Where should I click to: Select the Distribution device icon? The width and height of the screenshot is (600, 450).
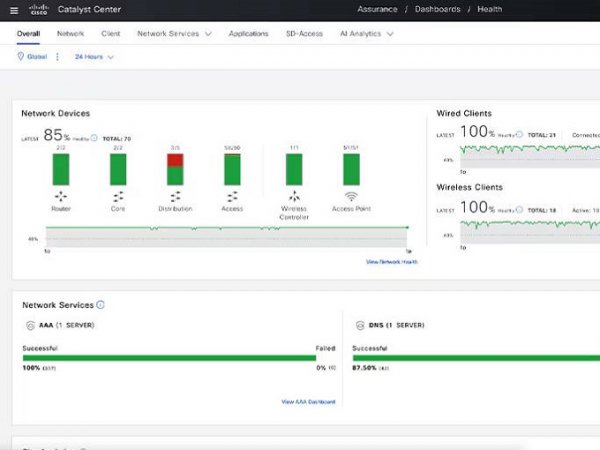(x=175, y=196)
